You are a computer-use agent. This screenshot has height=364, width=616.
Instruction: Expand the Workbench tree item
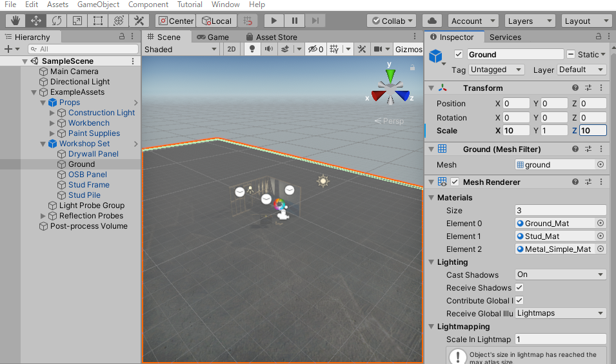(53, 123)
